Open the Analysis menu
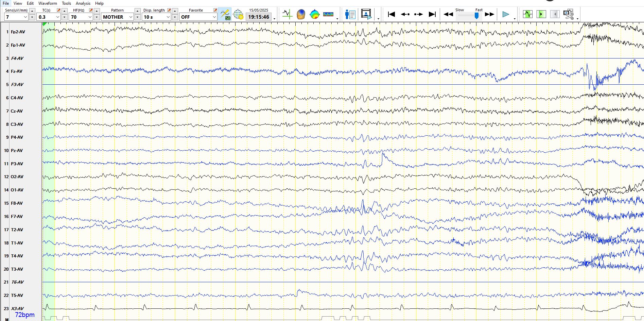The height and width of the screenshot is (321, 644). tap(83, 3)
